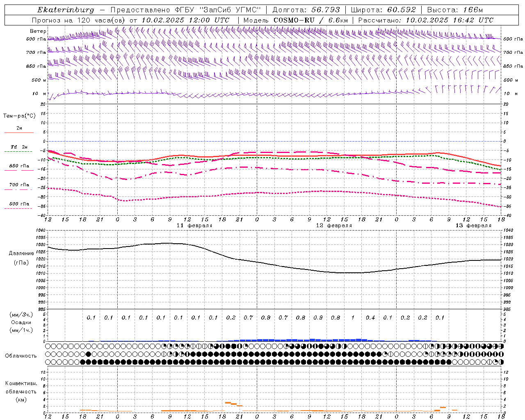Image resolution: width=525 pixels, height=420 pixels.
Task: Click the 'Ветер' wind panel label
Action: coord(38,31)
